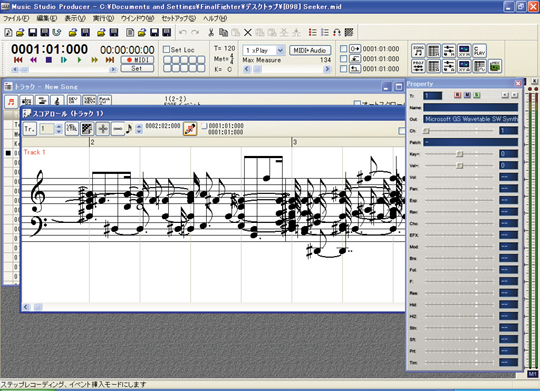Viewport: 540px width, 391px height.
Task: Open the 1 xPlay speed dropdown
Action: (281, 50)
